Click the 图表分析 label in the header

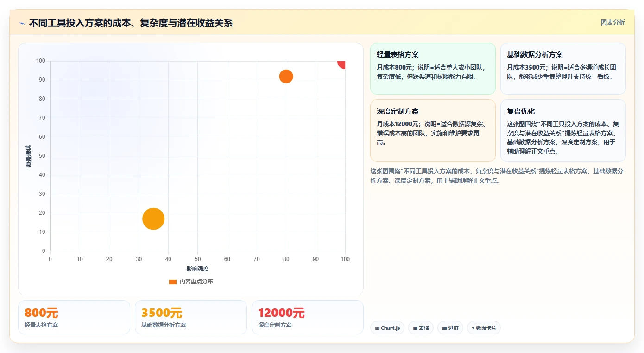pos(612,22)
